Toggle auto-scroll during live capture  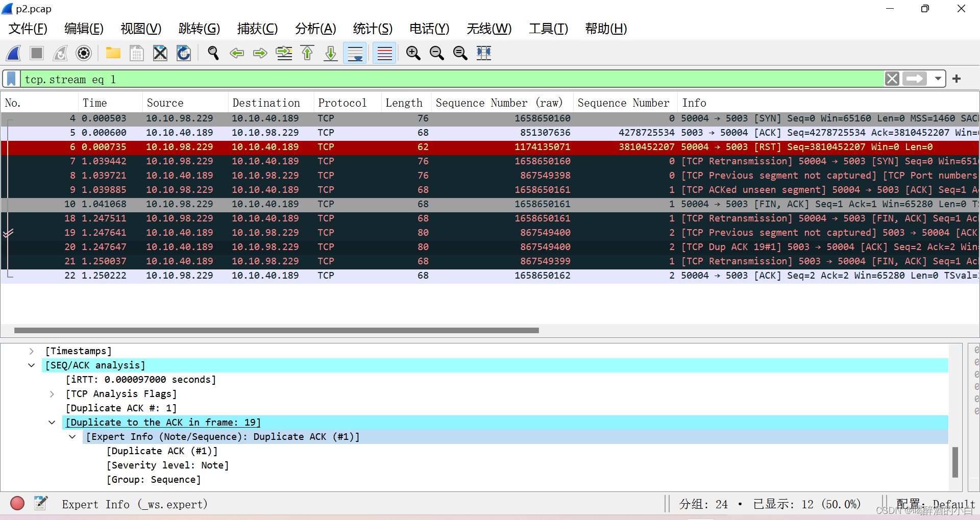pyautogui.click(x=355, y=53)
